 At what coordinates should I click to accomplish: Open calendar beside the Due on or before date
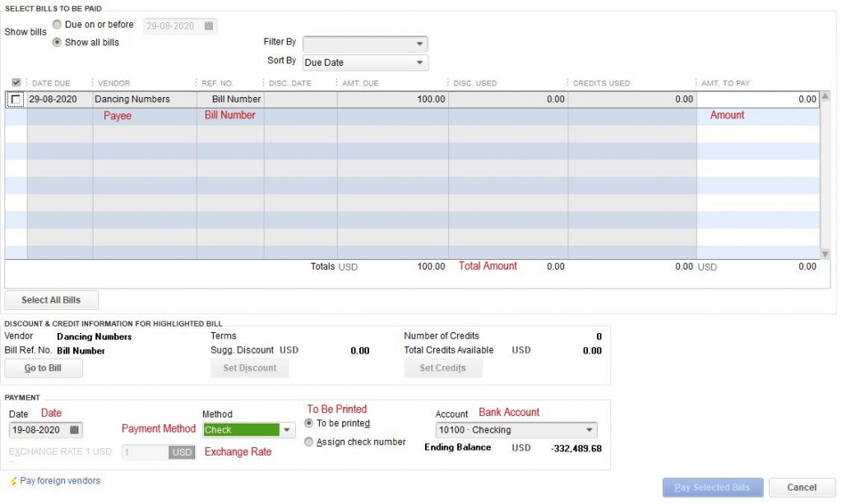point(208,25)
